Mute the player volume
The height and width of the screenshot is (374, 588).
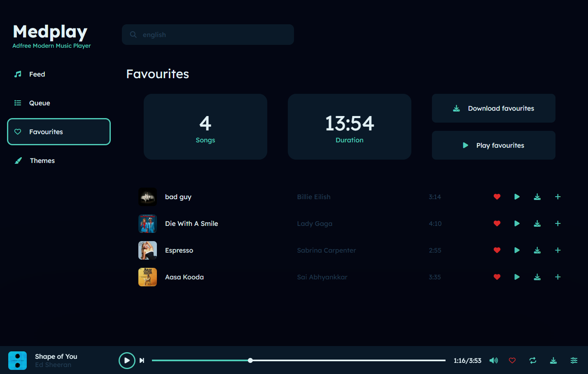click(x=493, y=360)
